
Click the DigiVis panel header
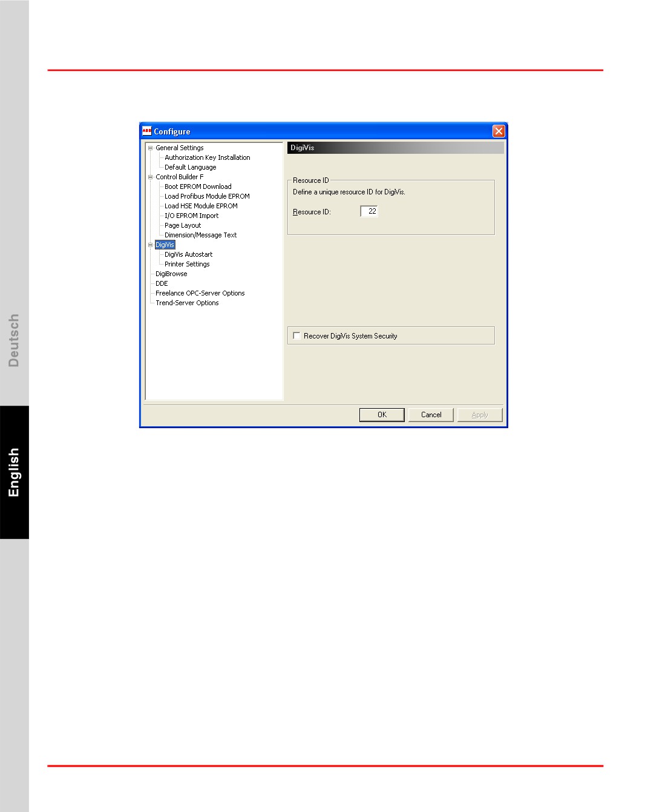395,148
